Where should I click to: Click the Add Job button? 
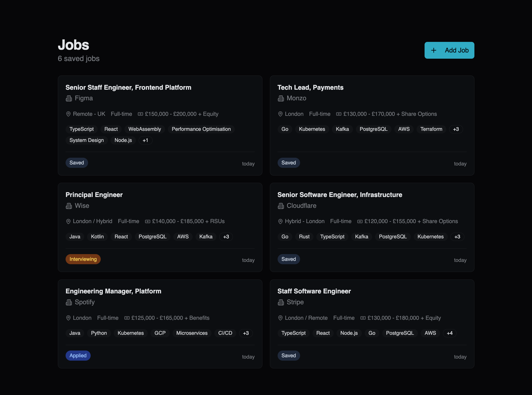(x=449, y=50)
